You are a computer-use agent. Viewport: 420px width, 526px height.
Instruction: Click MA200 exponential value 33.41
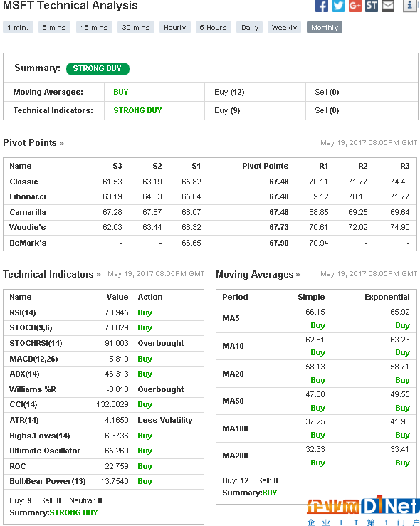[x=400, y=449]
